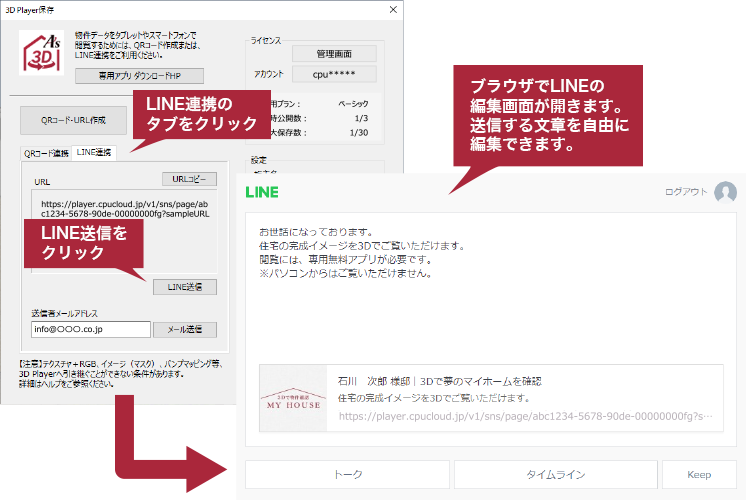Screen dimensions: 746x500
Task: Close the 3D Player保存 dialog
Action: click(393, 10)
